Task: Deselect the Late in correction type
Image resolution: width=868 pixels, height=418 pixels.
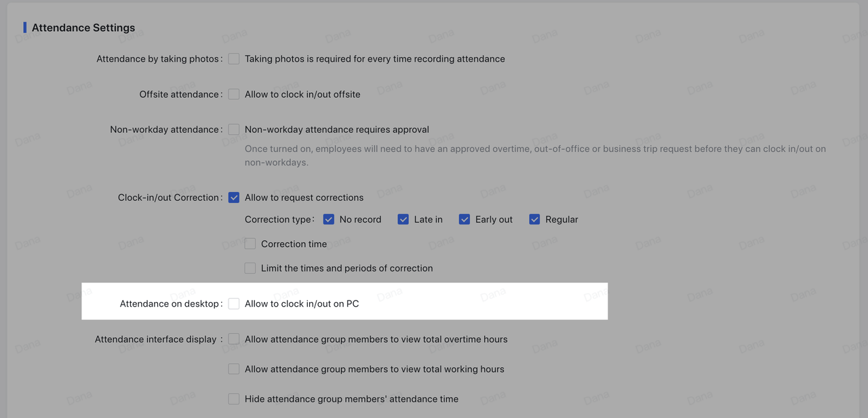Action: coord(403,219)
